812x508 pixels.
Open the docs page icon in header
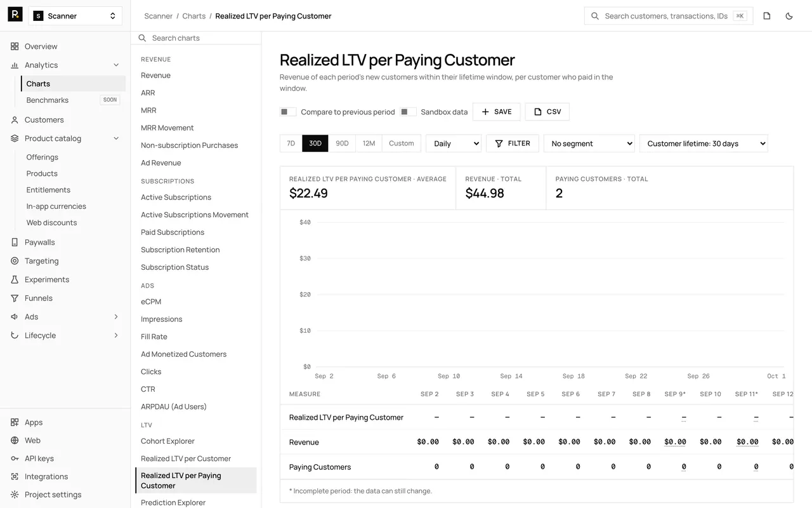(x=767, y=16)
